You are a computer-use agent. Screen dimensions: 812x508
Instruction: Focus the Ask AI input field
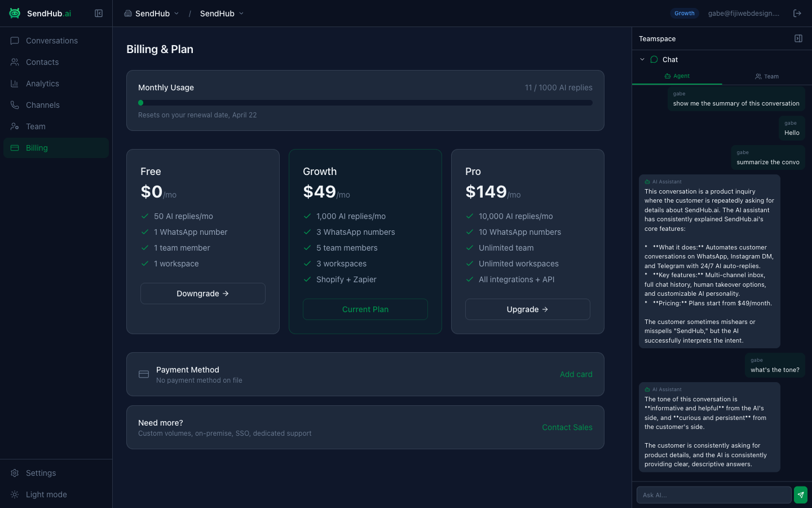[x=714, y=495]
